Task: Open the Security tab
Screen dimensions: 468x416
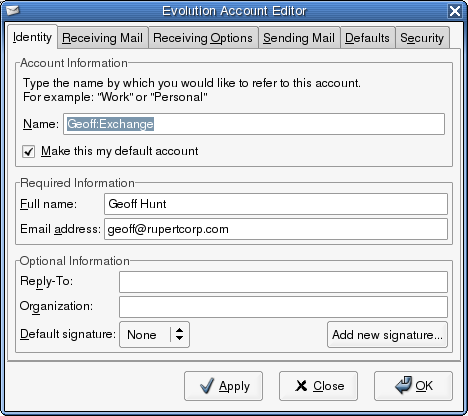Action: (422, 38)
